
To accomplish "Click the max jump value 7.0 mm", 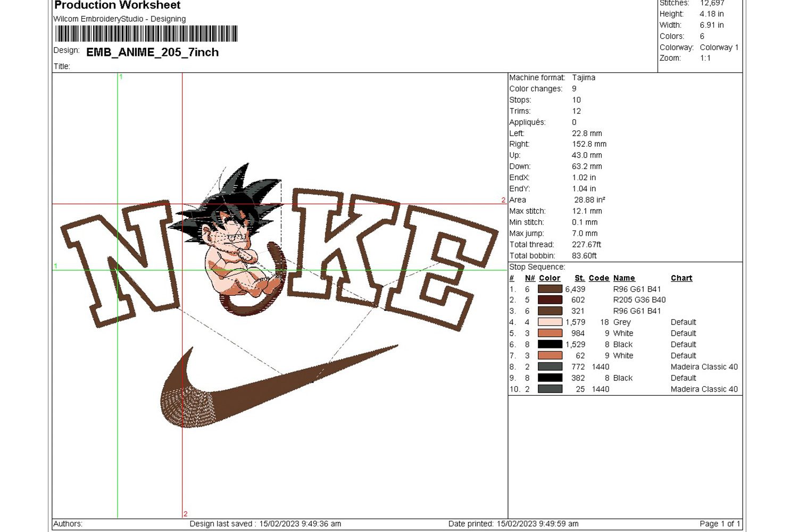I will point(585,234).
